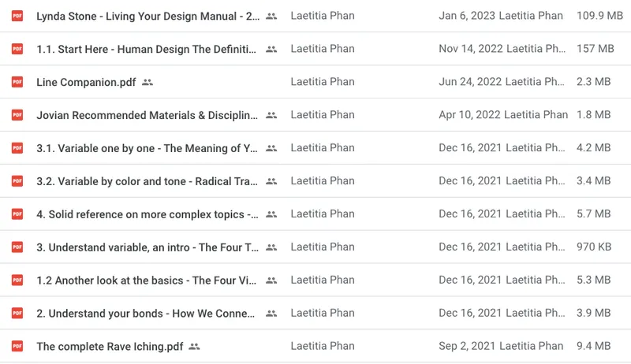Select 1.2 Another look at the basics
This screenshot has width=631, height=364.
pyautogui.click(x=147, y=280)
